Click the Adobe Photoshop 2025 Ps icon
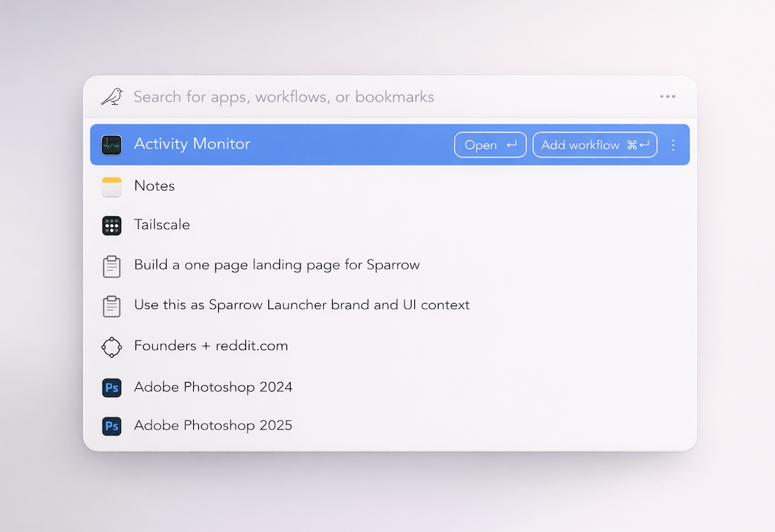The image size is (775, 532). coord(111,426)
